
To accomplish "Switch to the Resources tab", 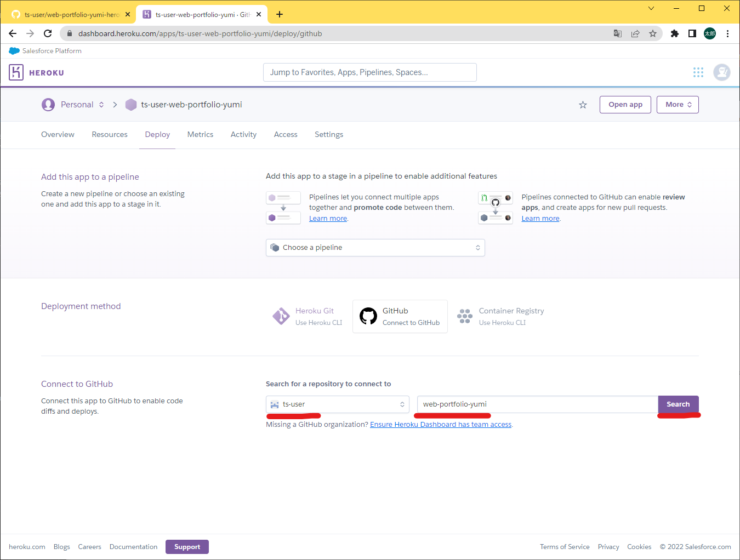I will 110,134.
